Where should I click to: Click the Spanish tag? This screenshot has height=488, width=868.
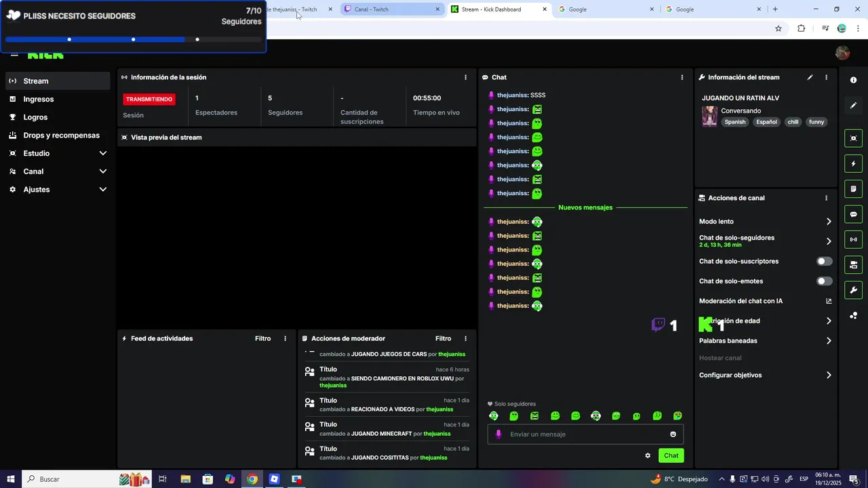(x=734, y=122)
